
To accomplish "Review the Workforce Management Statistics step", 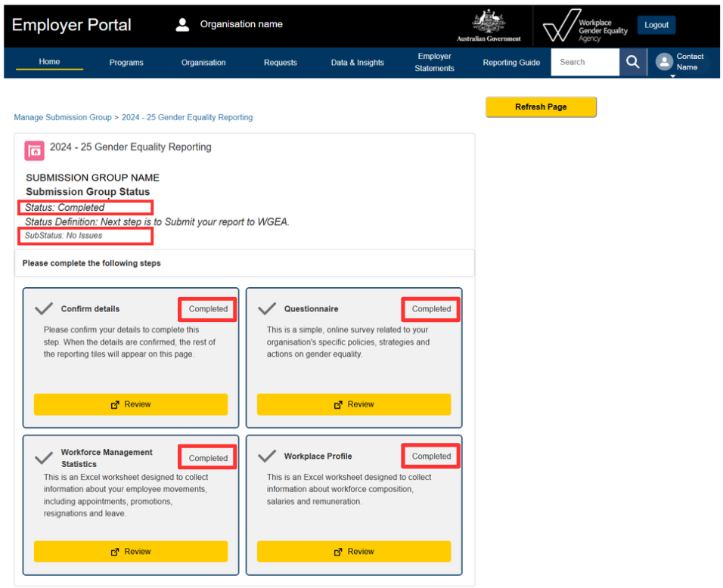I will pos(130,552).
